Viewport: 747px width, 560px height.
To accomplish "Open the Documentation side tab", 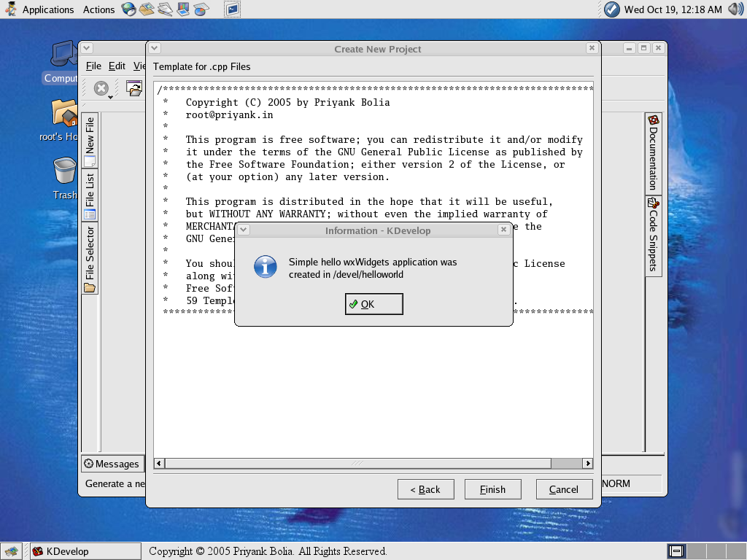I will (x=654, y=153).
